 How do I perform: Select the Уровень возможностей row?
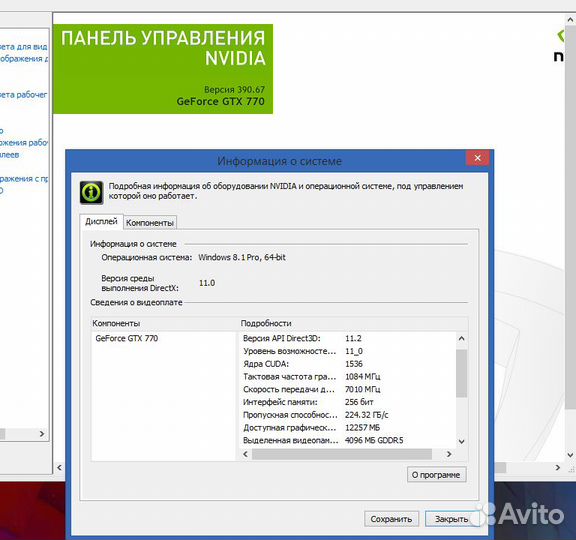348,351
